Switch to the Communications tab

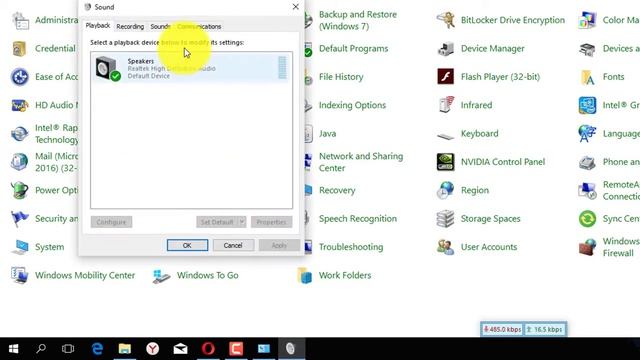click(x=199, y=27)
